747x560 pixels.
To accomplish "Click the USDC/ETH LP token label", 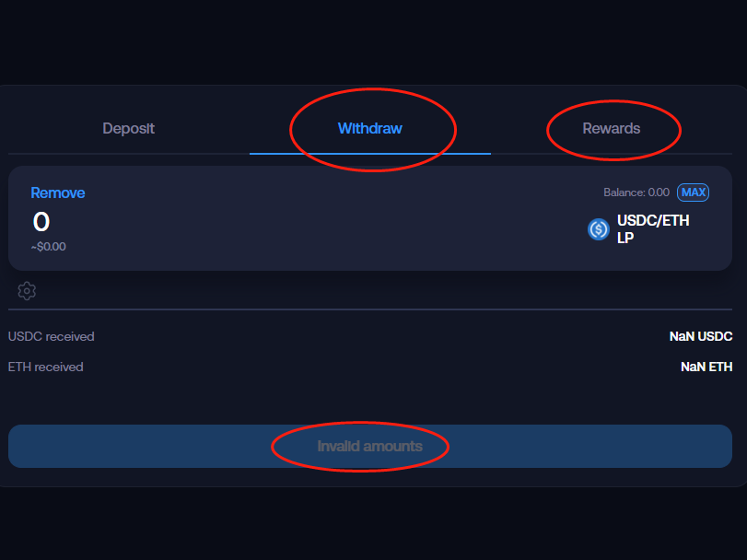I will [x=652, y=229].
